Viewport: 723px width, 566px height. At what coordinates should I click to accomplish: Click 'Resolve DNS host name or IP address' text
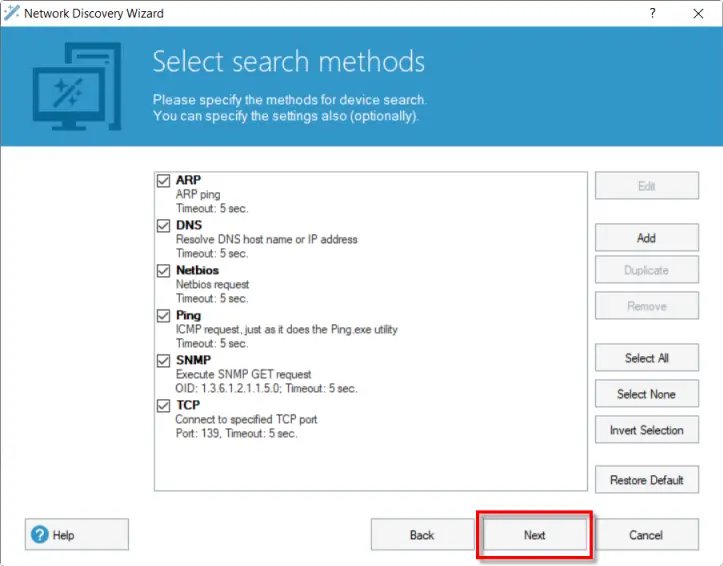point(267,240)
